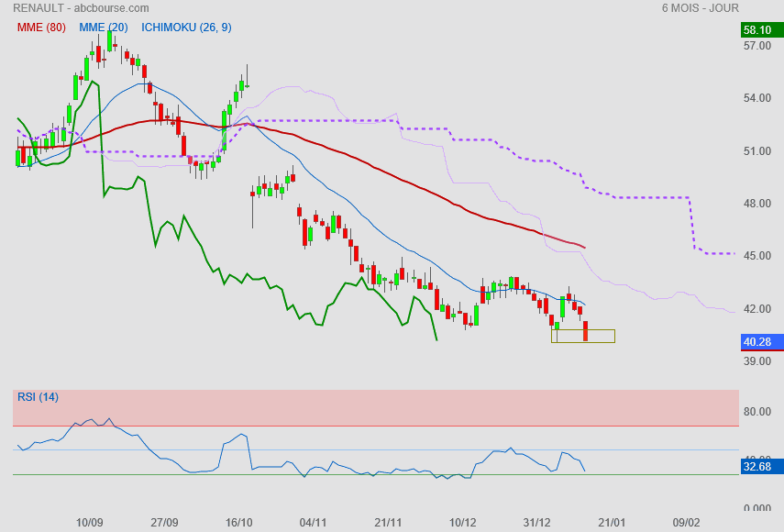Click the "6 MOIS - JOUR" period label
The width and height of the screenshot is (784, 532).
click(700, 8)
